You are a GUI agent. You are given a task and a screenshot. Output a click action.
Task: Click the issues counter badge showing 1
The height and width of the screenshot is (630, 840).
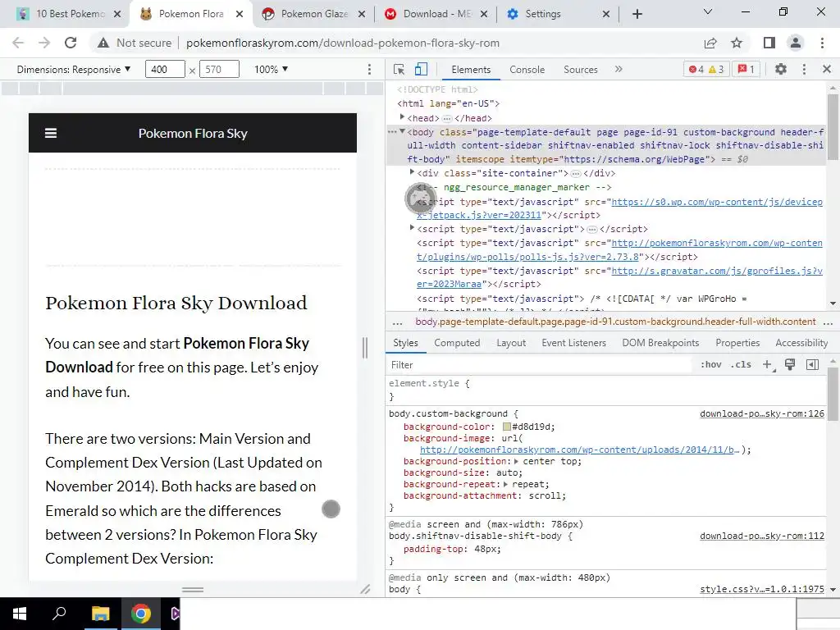[x=746, y=69]
